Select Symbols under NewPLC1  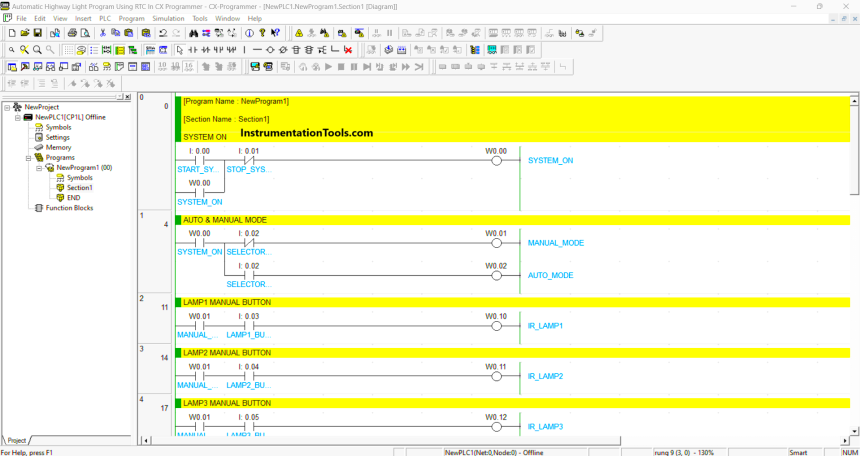(x=58, y=127)
